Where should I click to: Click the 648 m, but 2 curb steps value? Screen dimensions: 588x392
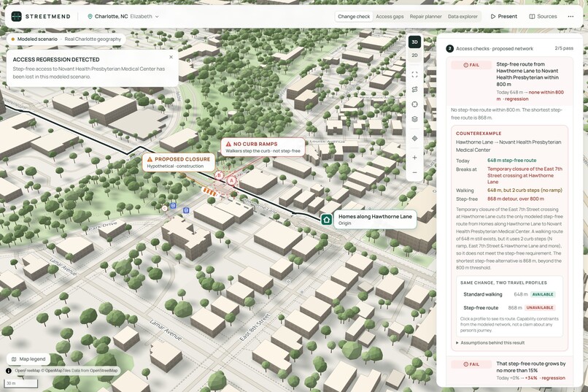tap(525, 191)
